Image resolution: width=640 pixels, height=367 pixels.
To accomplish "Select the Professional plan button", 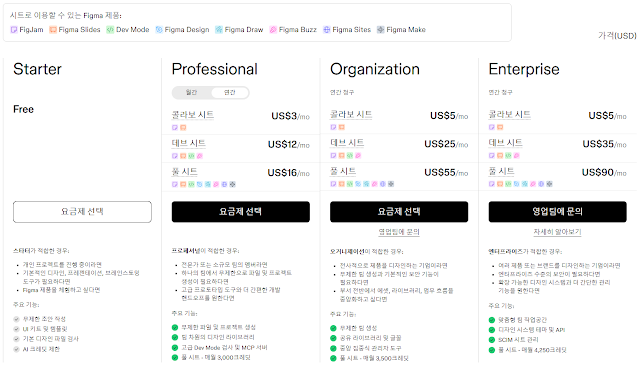I will click(x=240, y=212).
